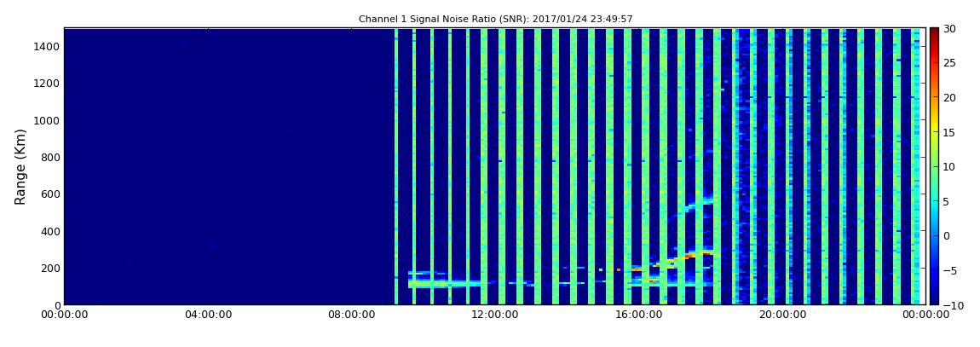Click the Range (Km) axis label

point(20,167)
